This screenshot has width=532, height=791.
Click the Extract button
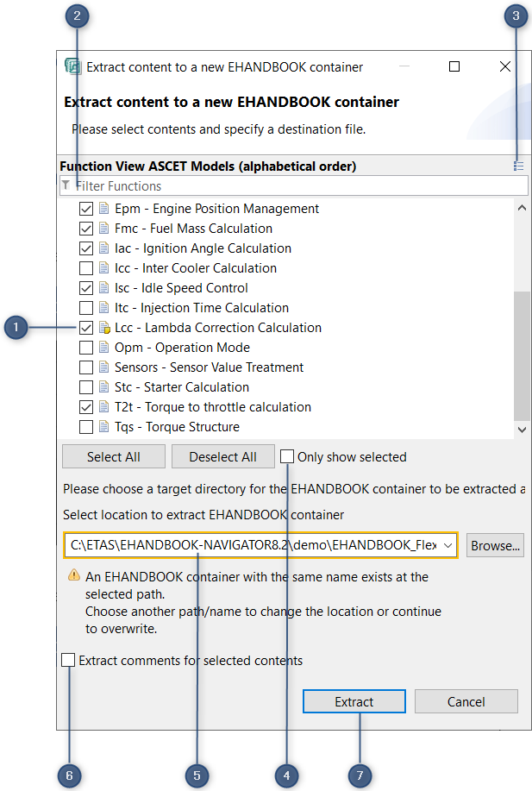tap(354, 701)
